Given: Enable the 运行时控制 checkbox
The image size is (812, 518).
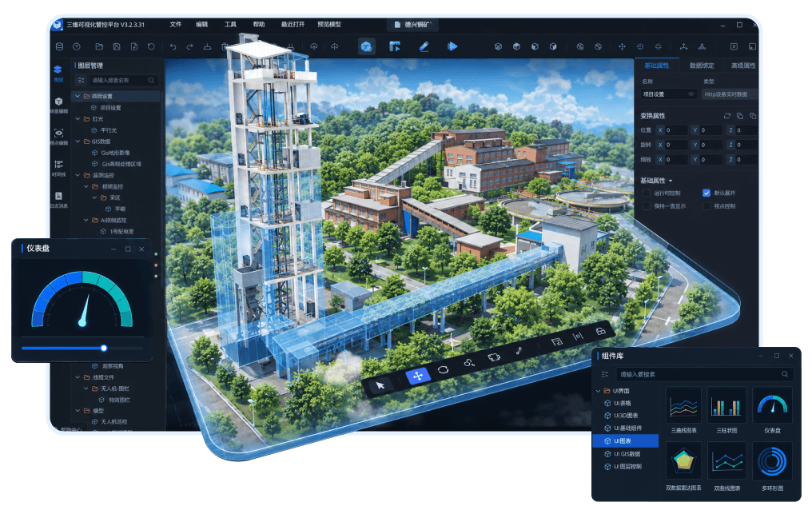Looking at the screenshot, I should click(x=647, y=193).
